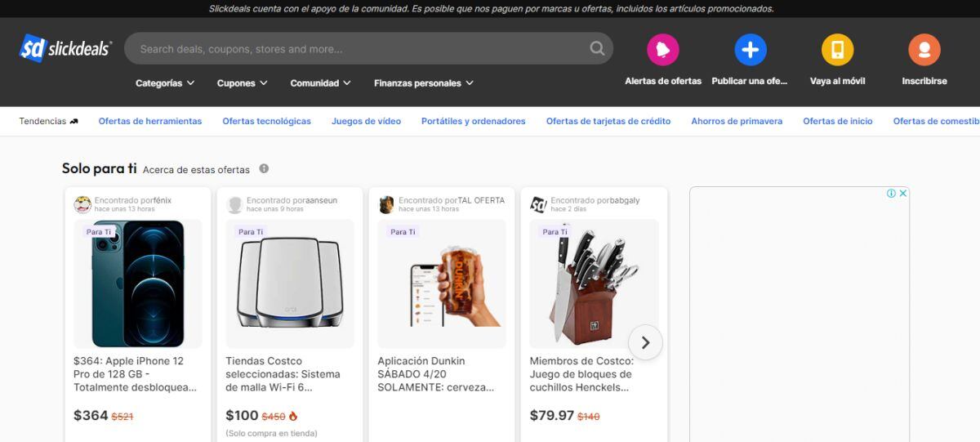Screen dimensions: 980x442
Task: Click Encontrado por aanseun text
Action: tap(292, 200)
